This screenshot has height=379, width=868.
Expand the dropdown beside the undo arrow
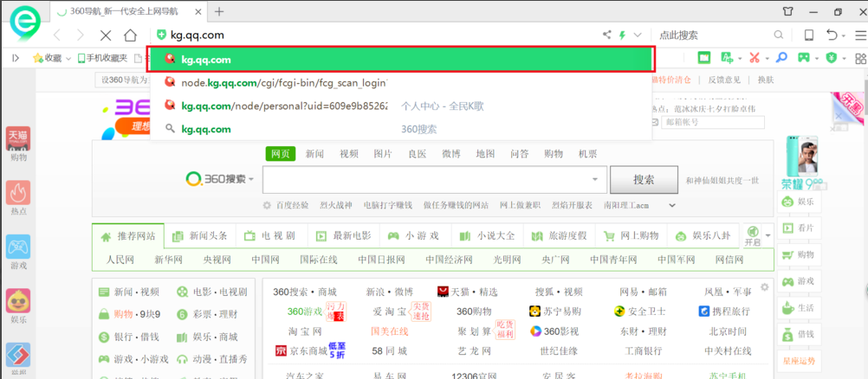844,36
